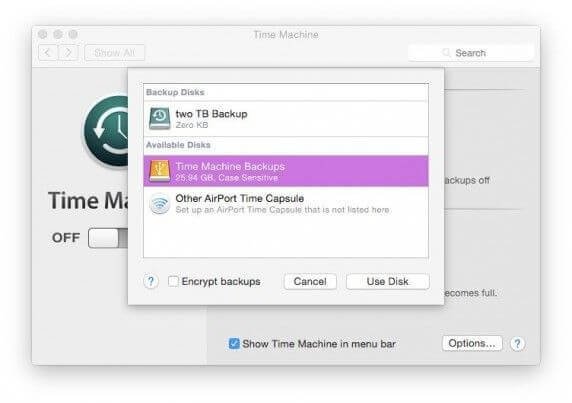Uncheck Show Time Machine in menu bar
This screenshot has height=403, width=572.
tap(234, 344)
